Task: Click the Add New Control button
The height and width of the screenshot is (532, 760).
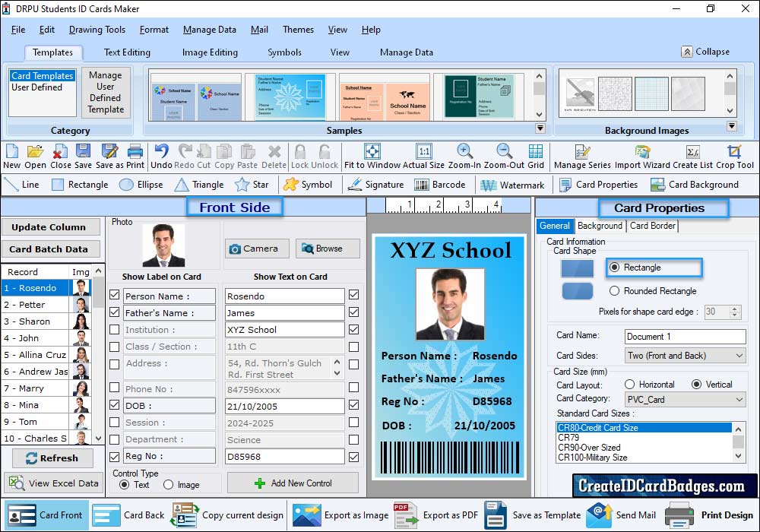Action: coord(293,483)
